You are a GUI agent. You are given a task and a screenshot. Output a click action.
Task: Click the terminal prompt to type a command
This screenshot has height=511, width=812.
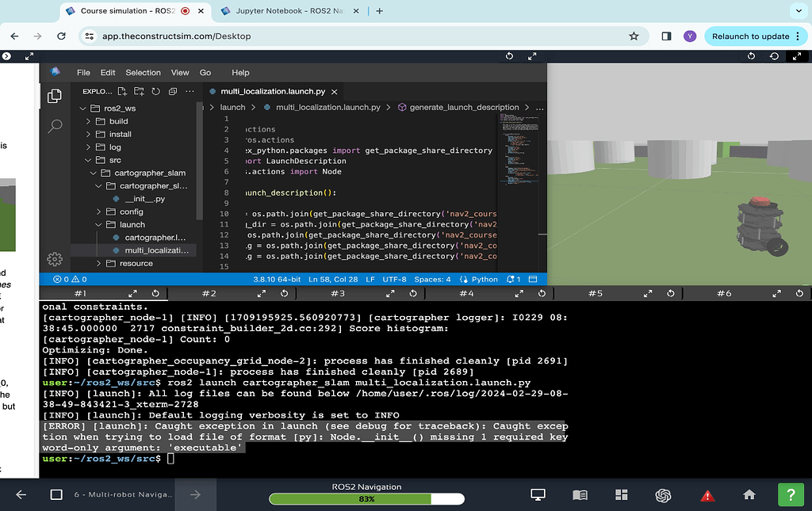click(170, 458)
